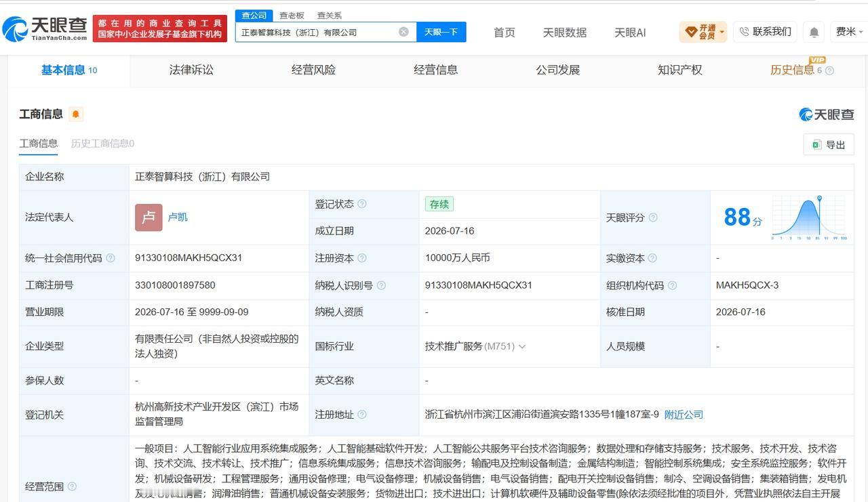The width and height of the screenshot is (868, 502).
Task: Click help icon beside 纳税人识别号
Action: coord(381,285)
